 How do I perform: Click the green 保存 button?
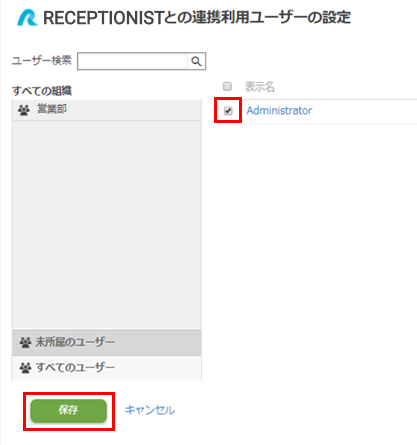click(69, 411)
